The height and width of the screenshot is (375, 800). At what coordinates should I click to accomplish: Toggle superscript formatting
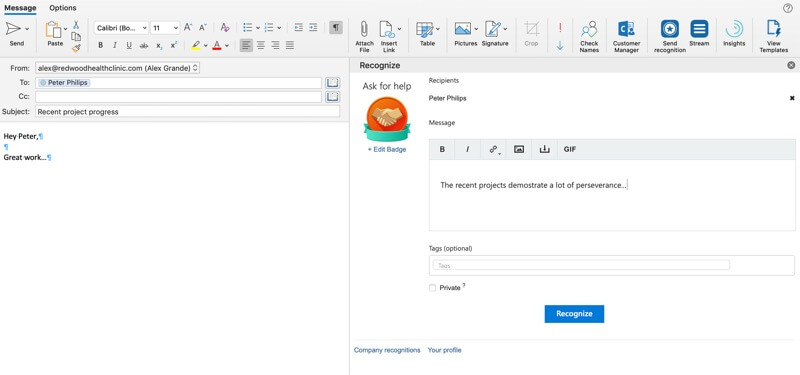click(173, 45)
